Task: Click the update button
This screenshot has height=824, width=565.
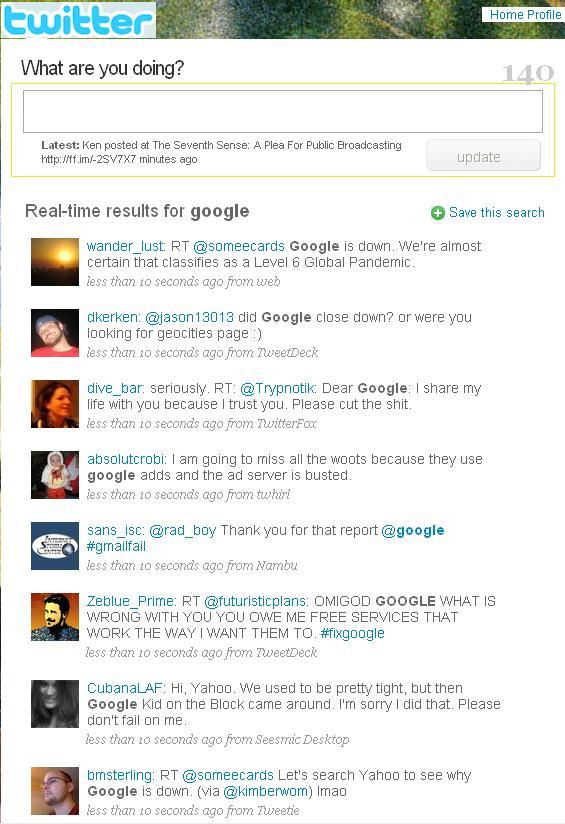Action: 483,155
